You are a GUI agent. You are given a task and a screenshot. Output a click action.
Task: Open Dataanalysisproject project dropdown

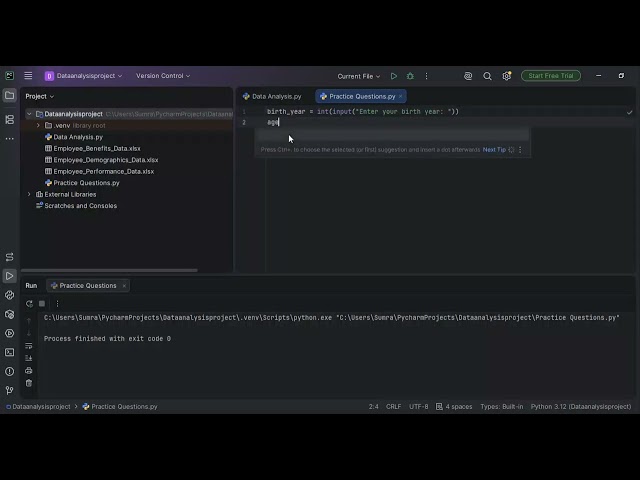coord(83,76)
